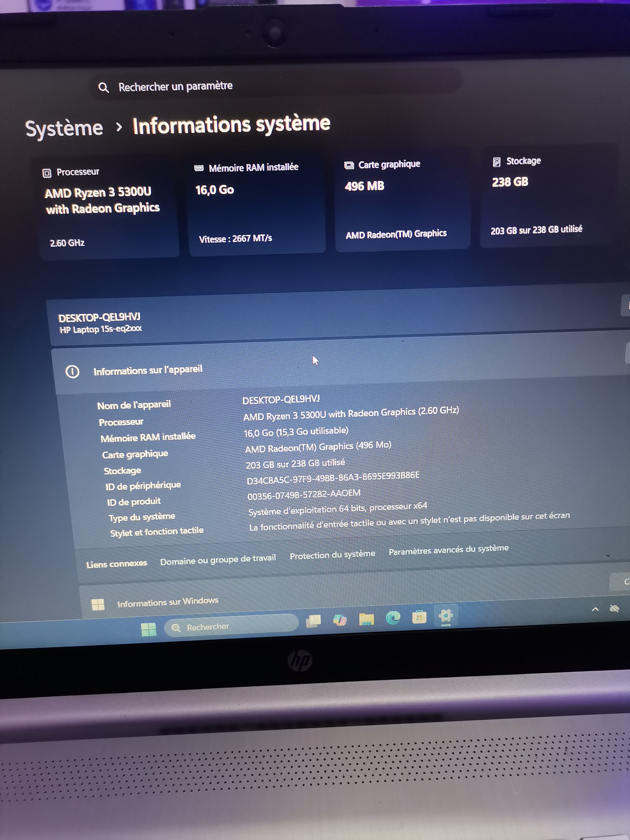Image resolution: width=630 pixels, height=840 pixels.
Task: Open File Explorer from the taskbar
Action: pos(367,619)
